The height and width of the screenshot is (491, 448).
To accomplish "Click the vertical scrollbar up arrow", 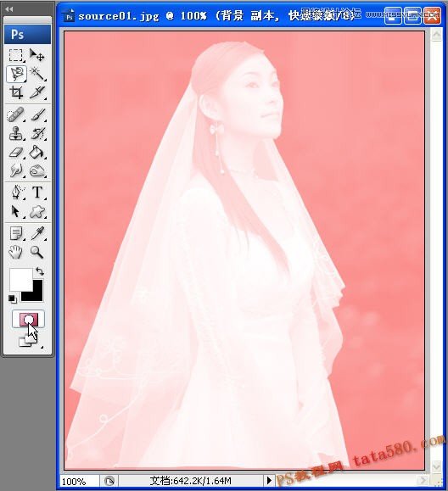I will pyautogui.click(x=436, y=35).
